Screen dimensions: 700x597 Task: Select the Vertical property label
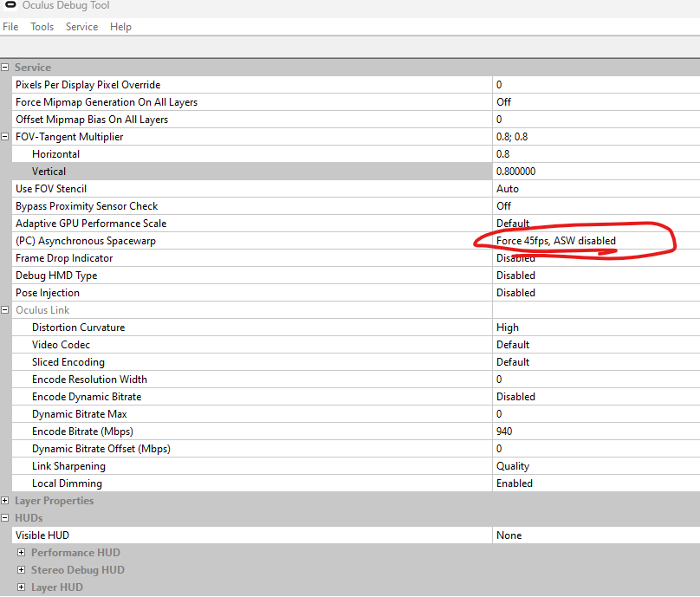pos(49,172)
